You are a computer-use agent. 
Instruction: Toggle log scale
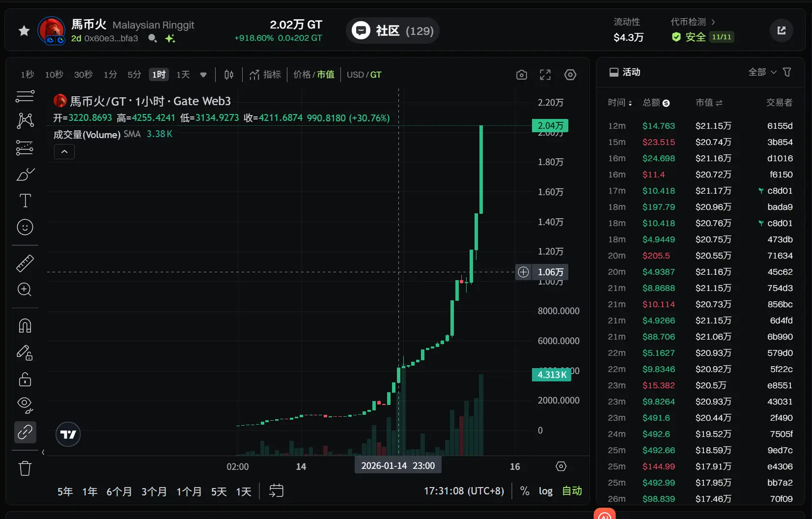point(546,491)
